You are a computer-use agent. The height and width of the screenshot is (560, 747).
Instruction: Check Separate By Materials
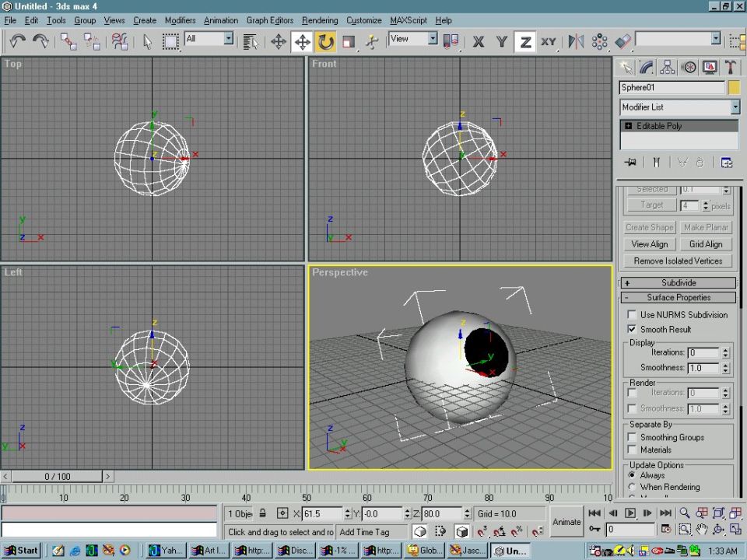point(632,450)
